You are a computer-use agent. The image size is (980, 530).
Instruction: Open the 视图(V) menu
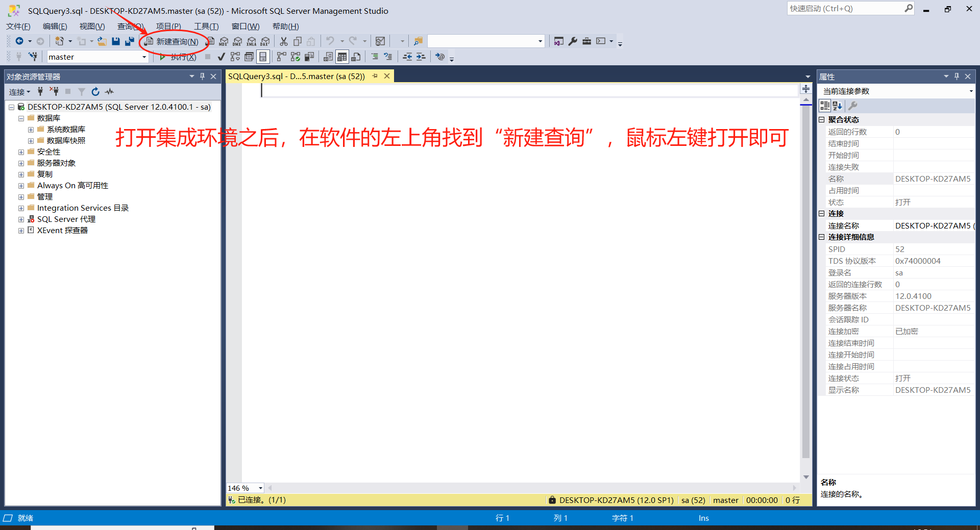92,27
